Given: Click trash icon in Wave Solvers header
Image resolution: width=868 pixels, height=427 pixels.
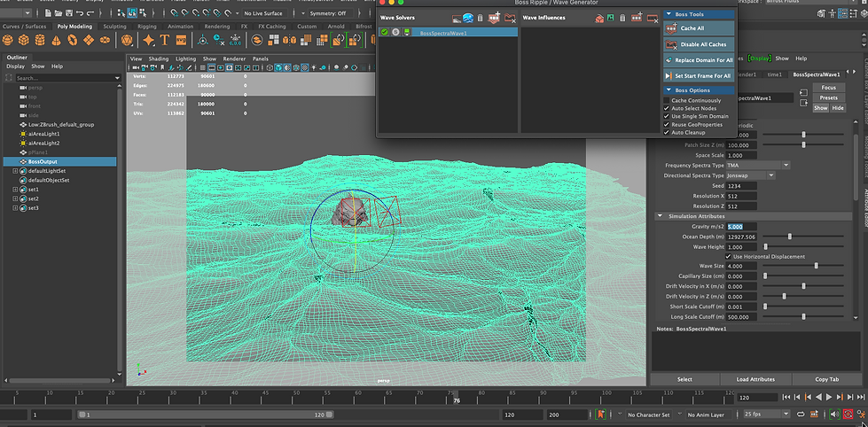Looking at the screenshot, I should pyautogui.click(x=480, y=19).
